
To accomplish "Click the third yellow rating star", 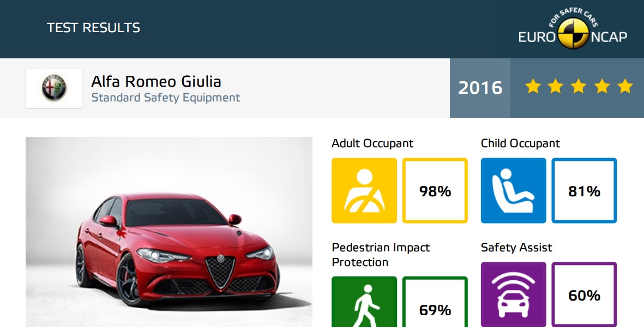I will click(579, 87).
